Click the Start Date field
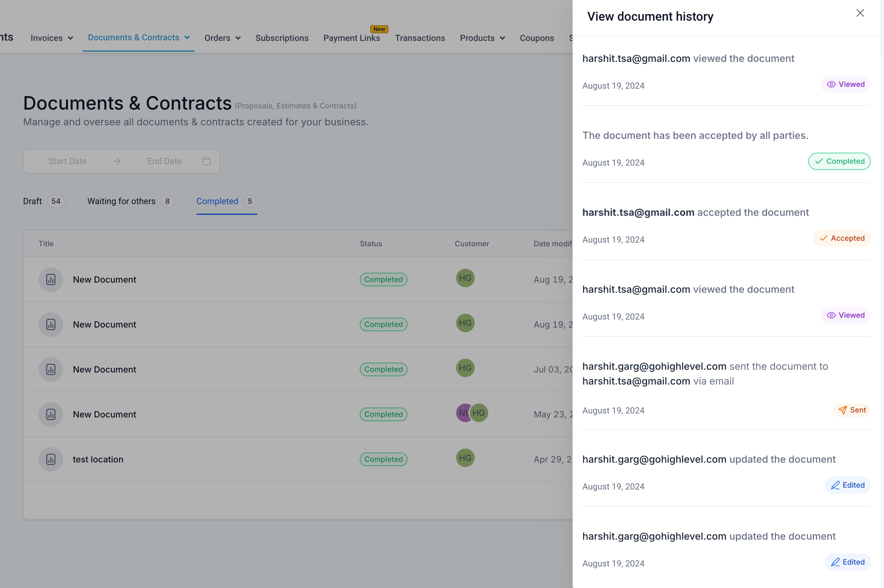 pos(67,161)
